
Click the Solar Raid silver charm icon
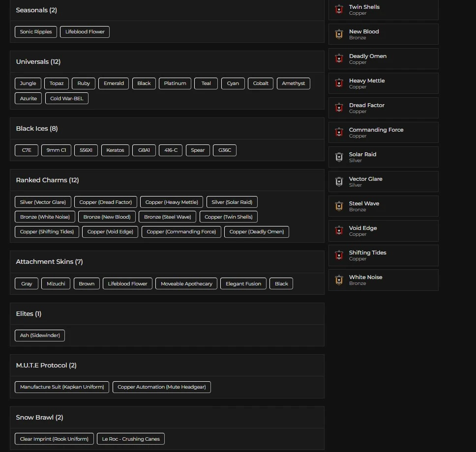click(x=339, y=157)
